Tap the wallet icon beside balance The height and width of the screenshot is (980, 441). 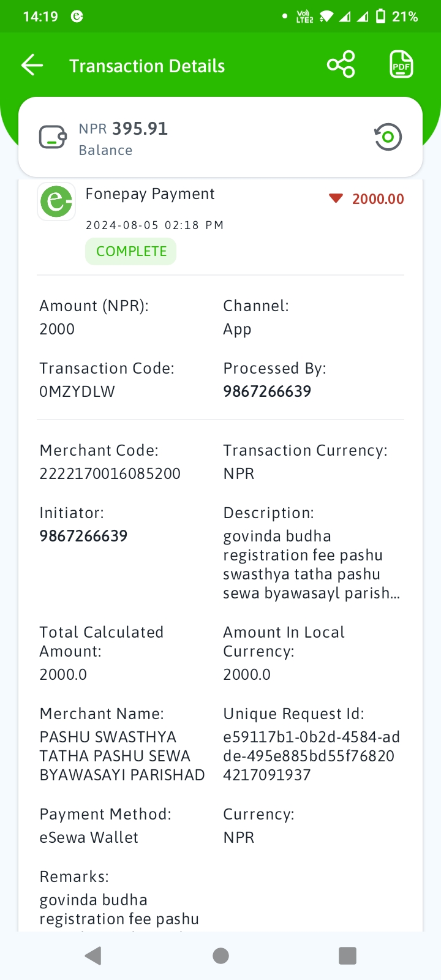53,137
